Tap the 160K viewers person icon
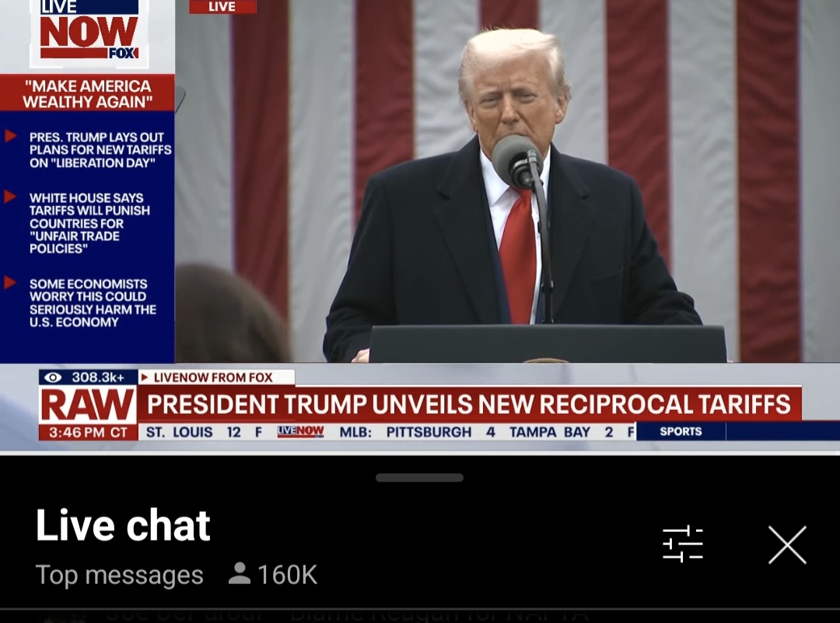This screenshot has height=623, width=840. tap(239, 574)
